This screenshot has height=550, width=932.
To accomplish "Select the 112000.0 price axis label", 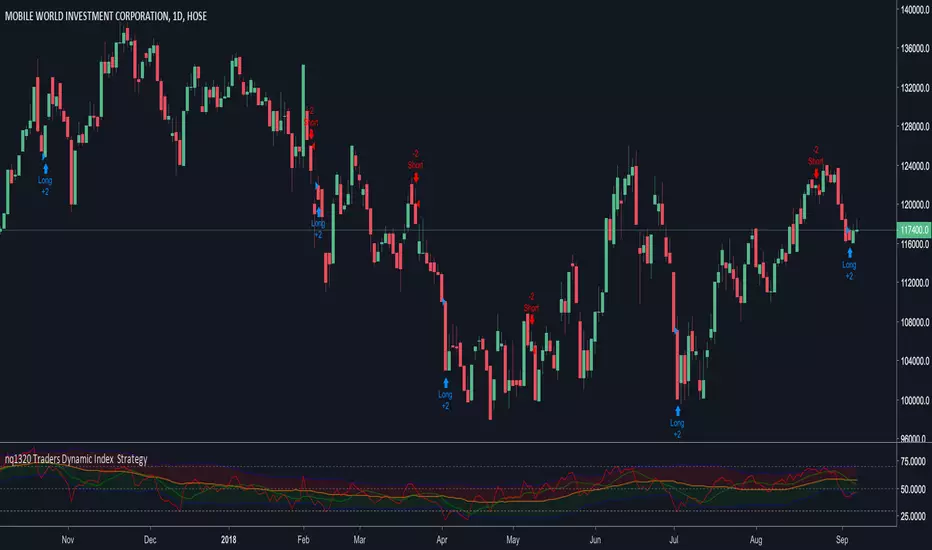I will click(x=915, y=283).
